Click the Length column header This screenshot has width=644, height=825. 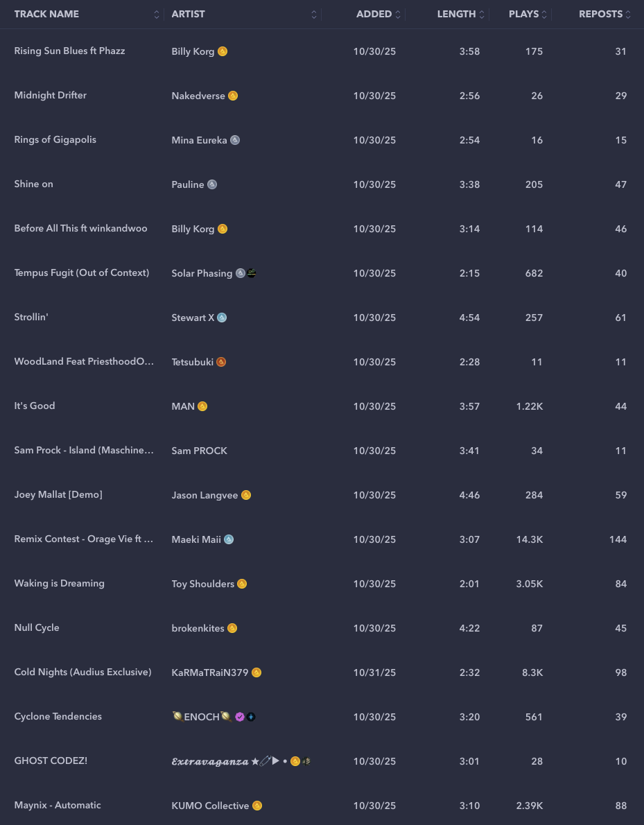coord(456,14)
